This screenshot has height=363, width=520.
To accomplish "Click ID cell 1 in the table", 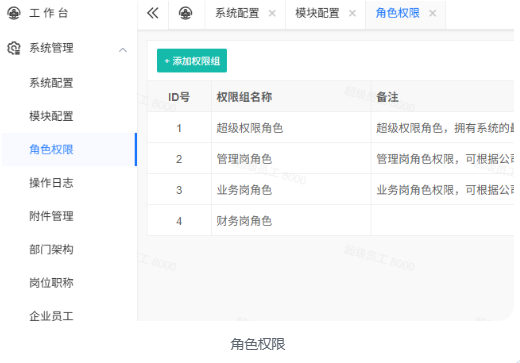I will [179, 128].
